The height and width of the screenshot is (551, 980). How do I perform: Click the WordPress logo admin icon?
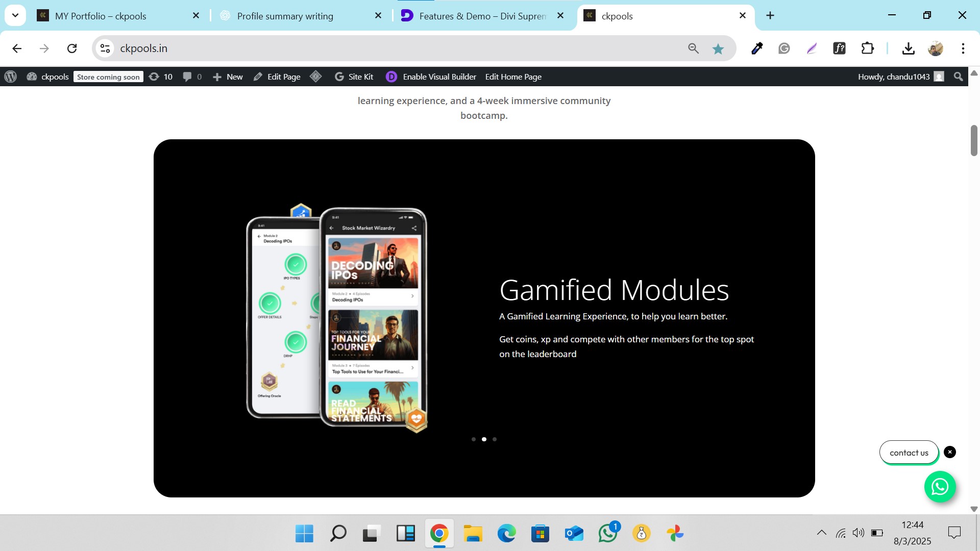pyautogui.click(x=11, y=77)
